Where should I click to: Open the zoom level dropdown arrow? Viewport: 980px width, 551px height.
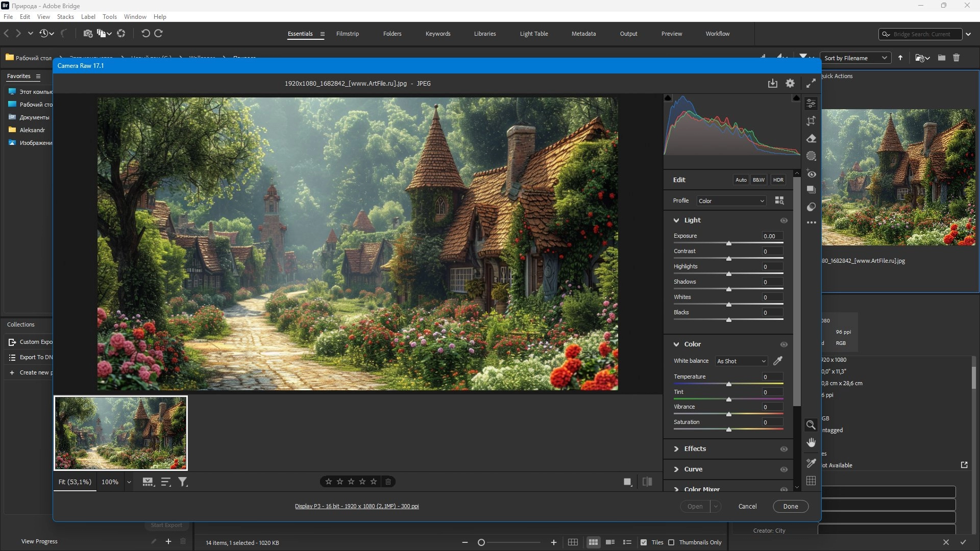[129, 482]
